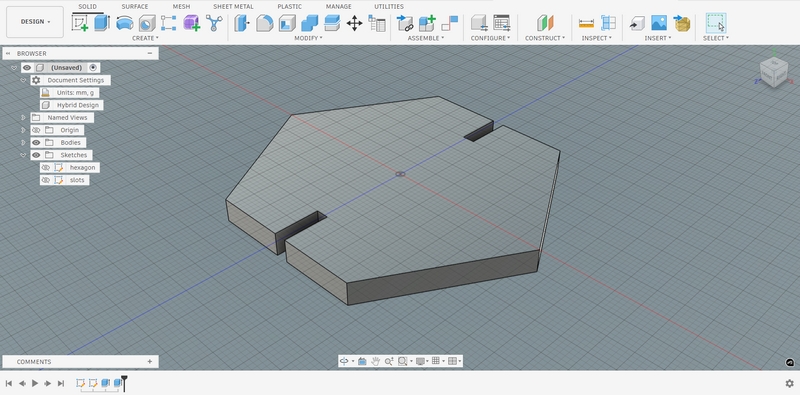Click the Configure Design icon
Image resolution: width=800 pixels, height=395 pixels.
(479, 23)
